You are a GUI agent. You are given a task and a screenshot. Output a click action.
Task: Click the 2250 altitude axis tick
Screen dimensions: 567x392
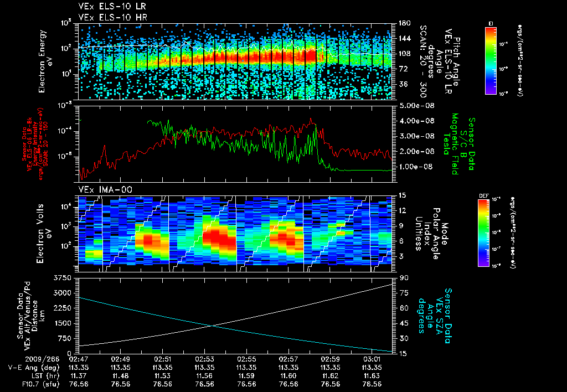click(62, 308)
